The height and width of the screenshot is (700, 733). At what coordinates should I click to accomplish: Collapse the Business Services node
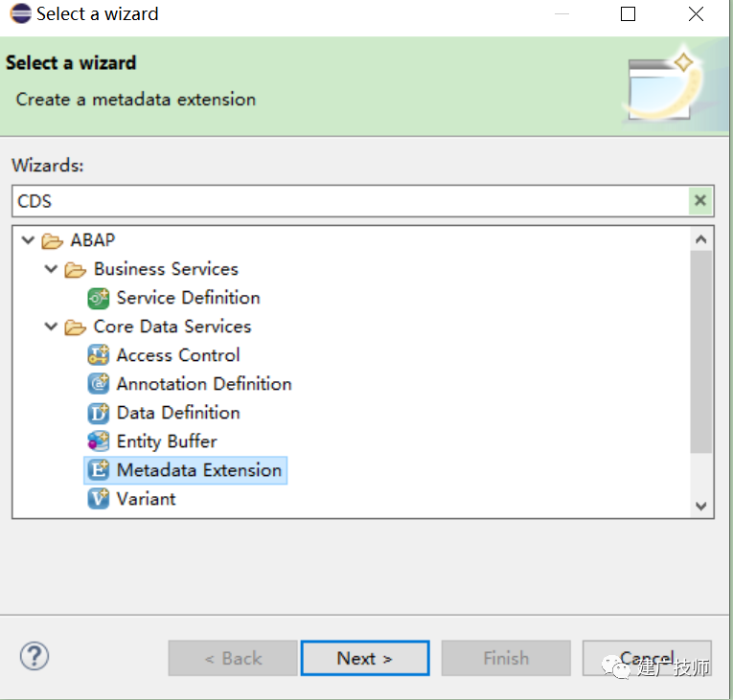(51, 269)
